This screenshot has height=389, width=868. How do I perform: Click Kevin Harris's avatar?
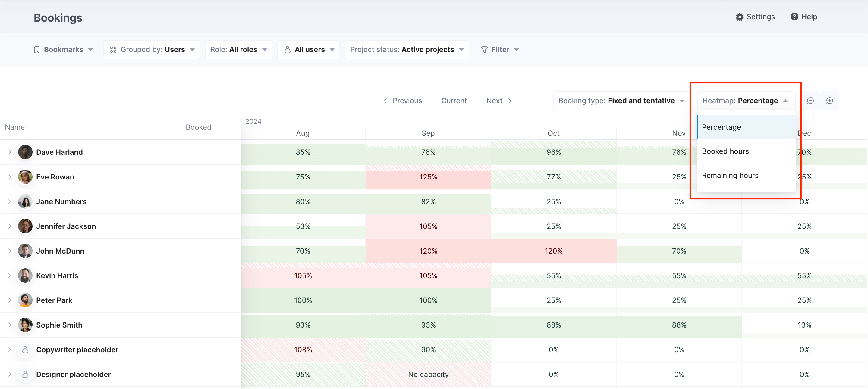(25, 275)
